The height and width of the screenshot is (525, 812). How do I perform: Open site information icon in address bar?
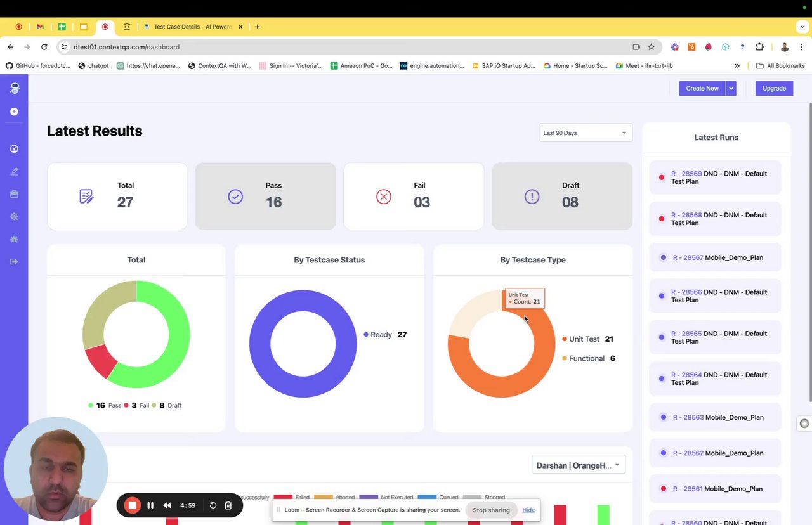coord(64,47)
